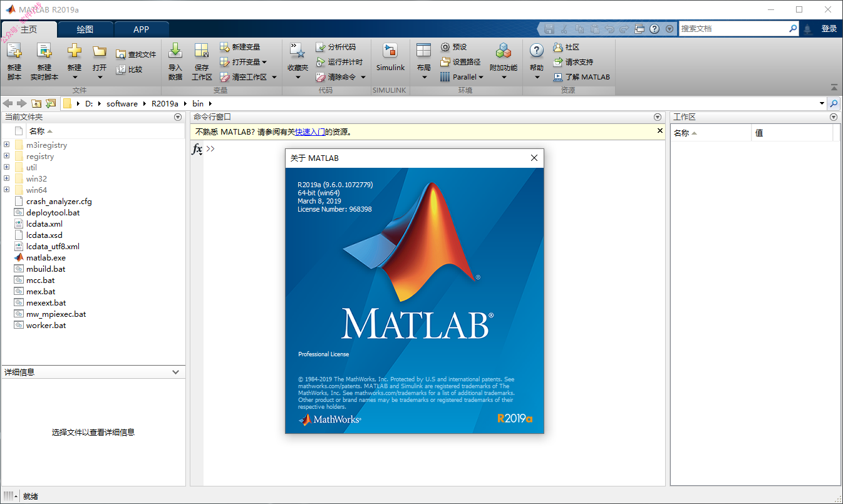843x504 pixels.
Task: Click the 比较 (Compare) icon
Action: [x=121, y=69]
